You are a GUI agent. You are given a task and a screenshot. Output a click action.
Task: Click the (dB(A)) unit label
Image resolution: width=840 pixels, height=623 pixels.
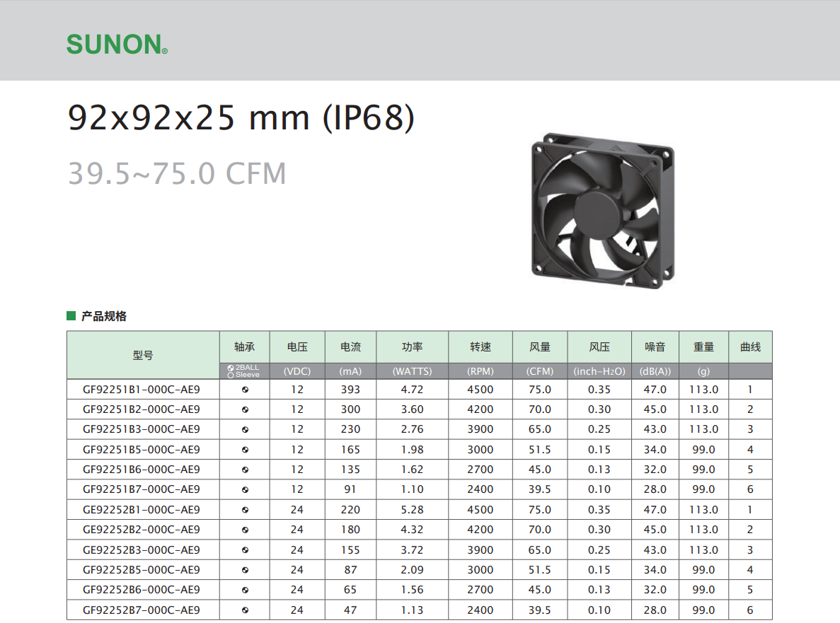[655, 371]
